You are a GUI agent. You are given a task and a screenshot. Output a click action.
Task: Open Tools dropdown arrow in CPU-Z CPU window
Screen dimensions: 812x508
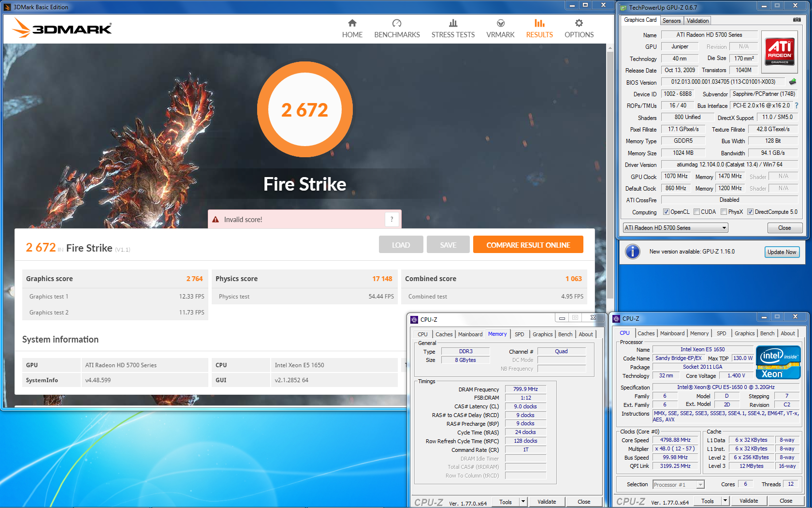725,501
